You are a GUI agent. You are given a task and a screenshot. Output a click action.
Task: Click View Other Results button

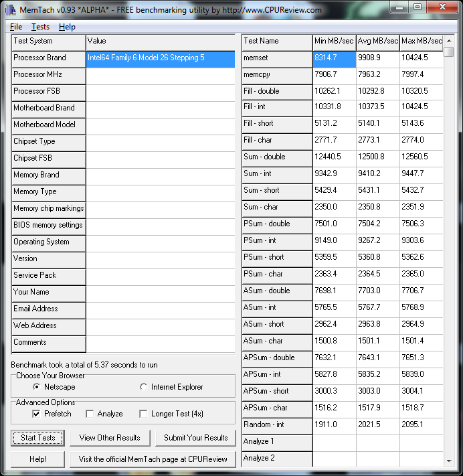point(110,438)
